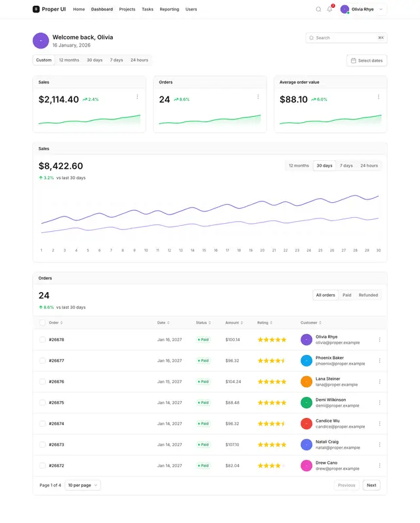Open Tasks in the top navigation
The height and width of the screenshot is (523, 420).
pyautogui.click(x=148, y=9)
